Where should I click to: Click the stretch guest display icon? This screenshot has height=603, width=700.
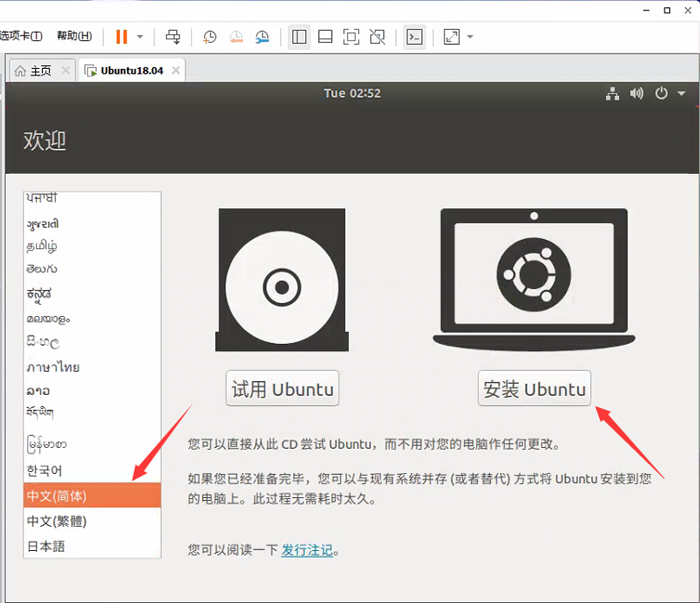452,36
